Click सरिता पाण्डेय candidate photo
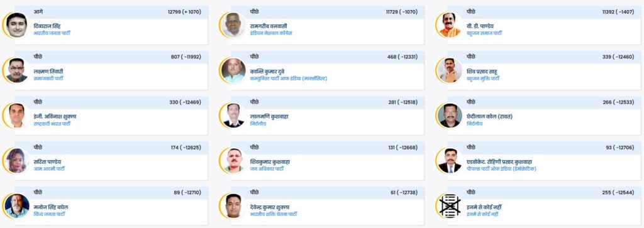This screenshot has width=644, height=228. point(17,161)
